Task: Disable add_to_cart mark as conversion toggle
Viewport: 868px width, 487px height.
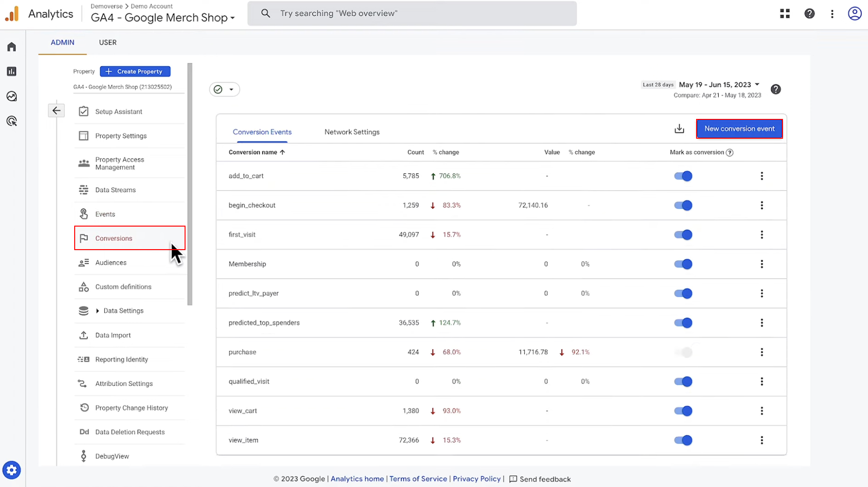Action: pos(683,176)
